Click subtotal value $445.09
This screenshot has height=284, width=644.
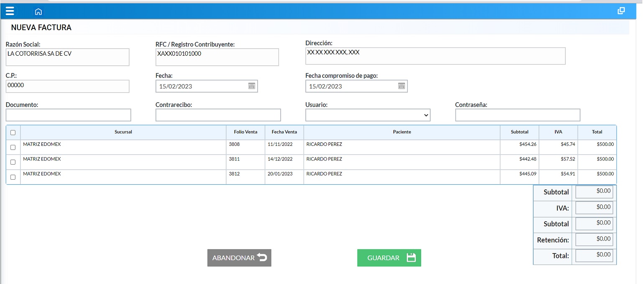pyautogui.click(x=528, y=174)
